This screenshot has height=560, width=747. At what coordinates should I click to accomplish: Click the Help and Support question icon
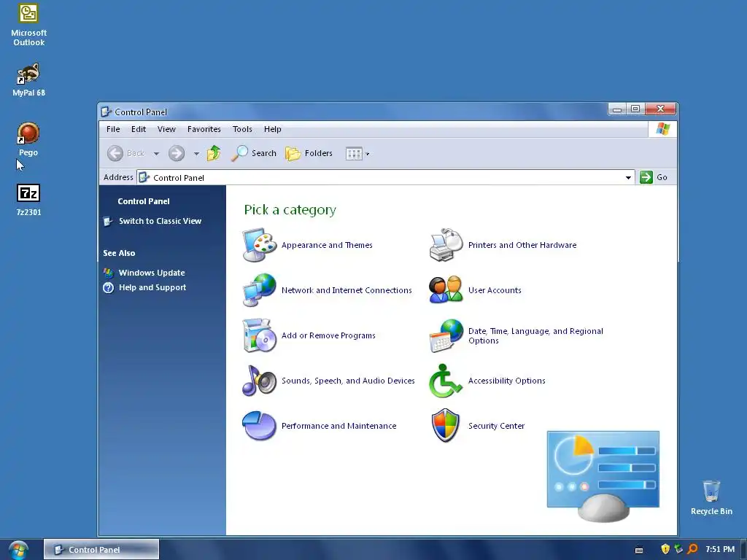pyautogui.click(x=108, y=287)
